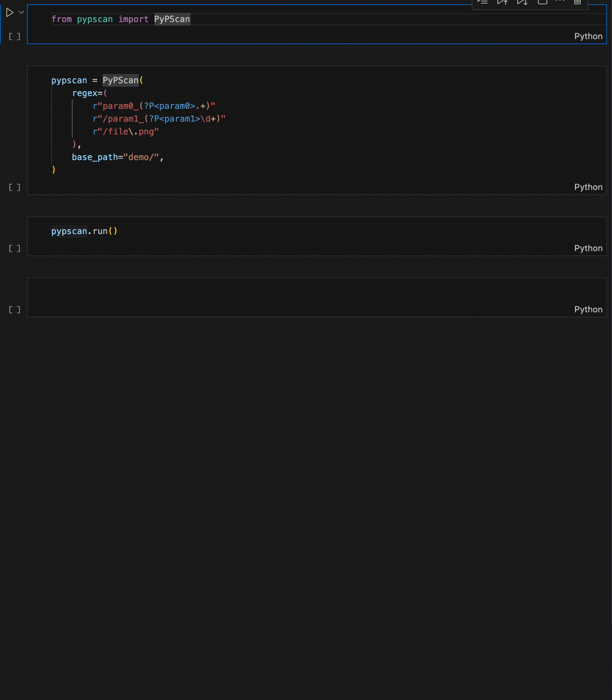Split the active notebook cell
This screenshot has height=700, width=612.
[x=542, y=2]
